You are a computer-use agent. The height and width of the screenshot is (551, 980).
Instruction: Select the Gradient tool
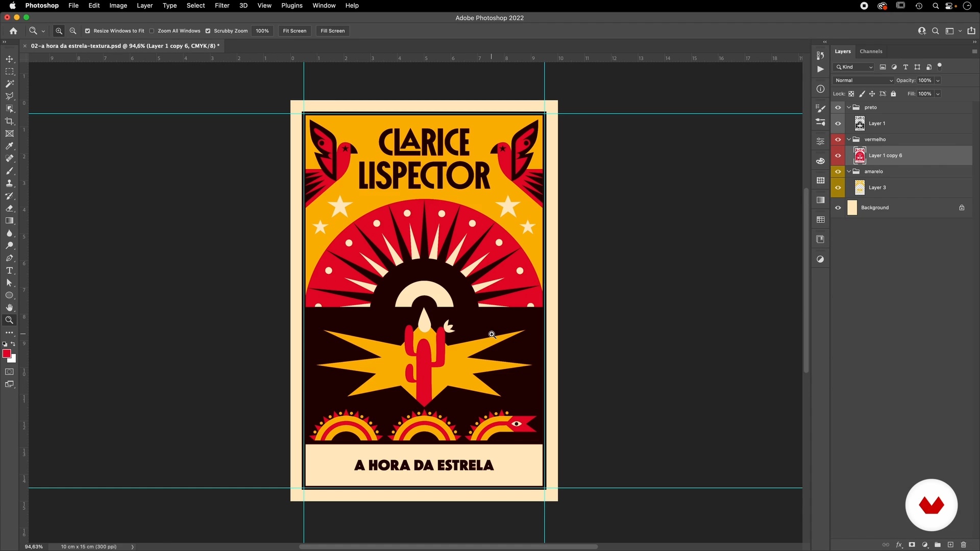tap(9, 220)
